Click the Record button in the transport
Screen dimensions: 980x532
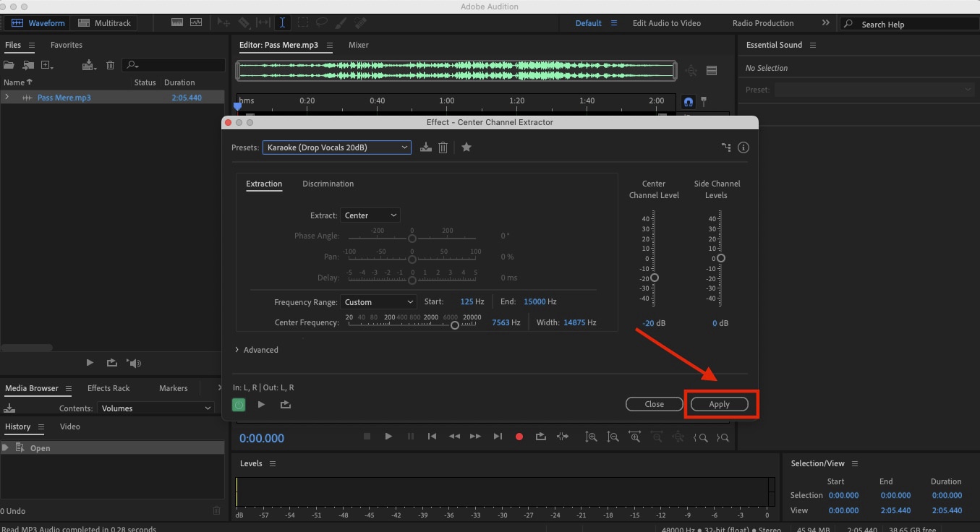pos(519,437)
